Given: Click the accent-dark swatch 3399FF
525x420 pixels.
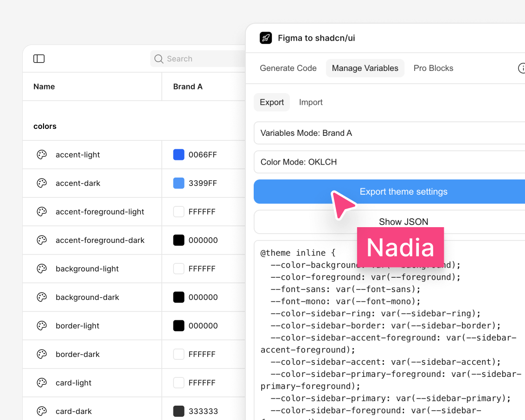Looking at the screenshot, I should 179,183.
